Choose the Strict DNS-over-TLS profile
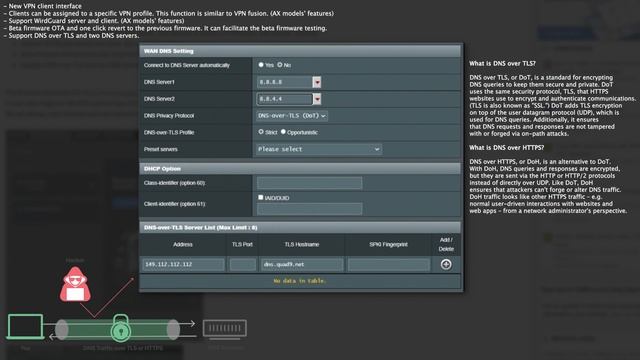The width and height of the screenshot is (640, 360). [x=261, y=132]
